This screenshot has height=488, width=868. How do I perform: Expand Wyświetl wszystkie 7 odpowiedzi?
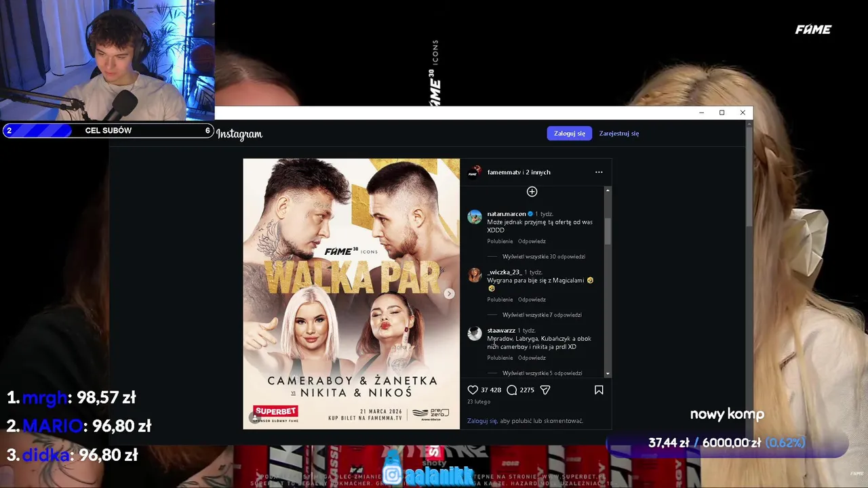(x=542, y=315)
